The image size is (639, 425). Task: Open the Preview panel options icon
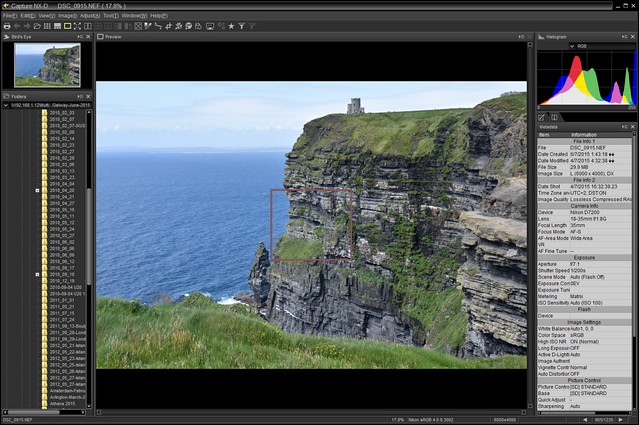(x=521, y=37)
